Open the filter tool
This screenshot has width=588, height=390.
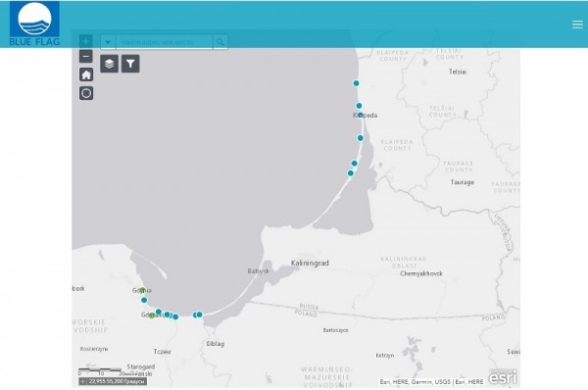click(x=130, y=64)
